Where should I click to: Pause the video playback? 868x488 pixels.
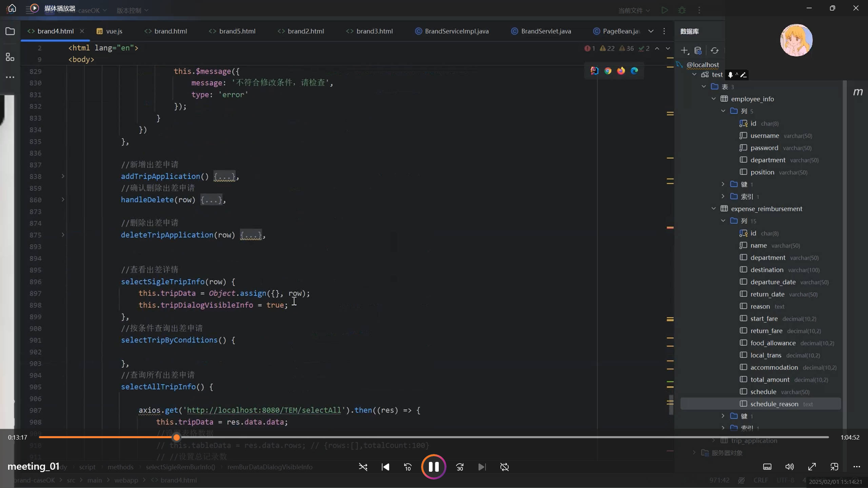[434, 467]
